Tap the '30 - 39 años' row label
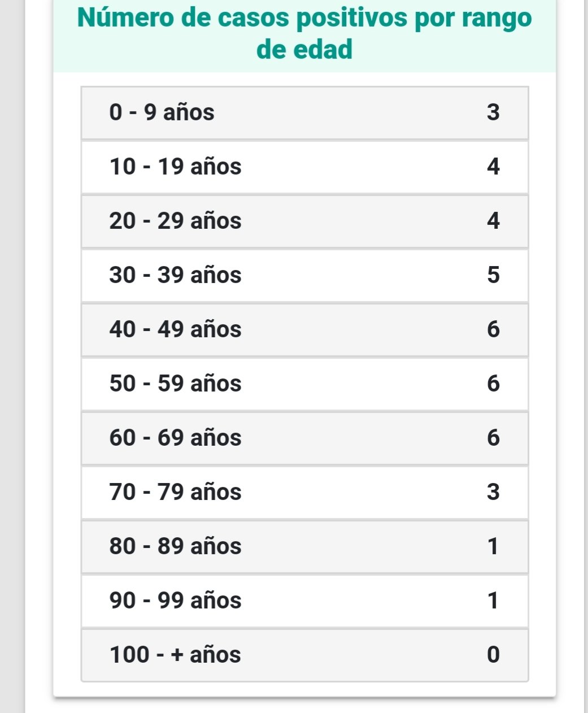 click(175, 275)
